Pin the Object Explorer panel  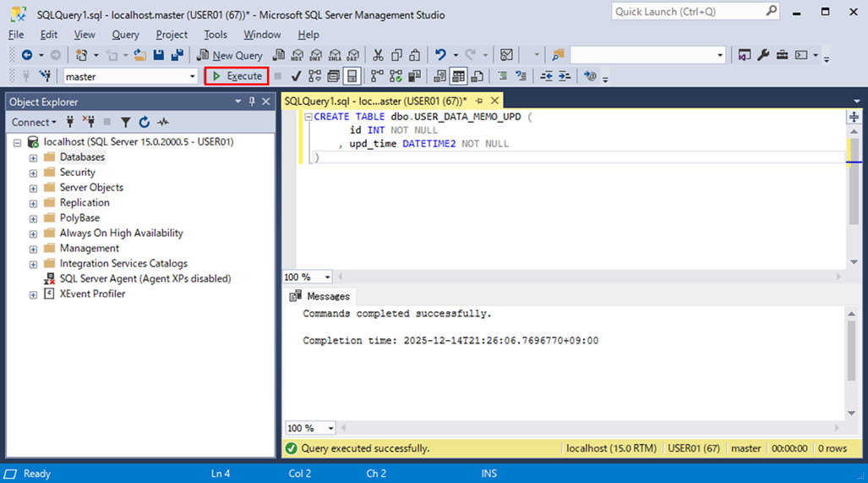pos(252,102)
